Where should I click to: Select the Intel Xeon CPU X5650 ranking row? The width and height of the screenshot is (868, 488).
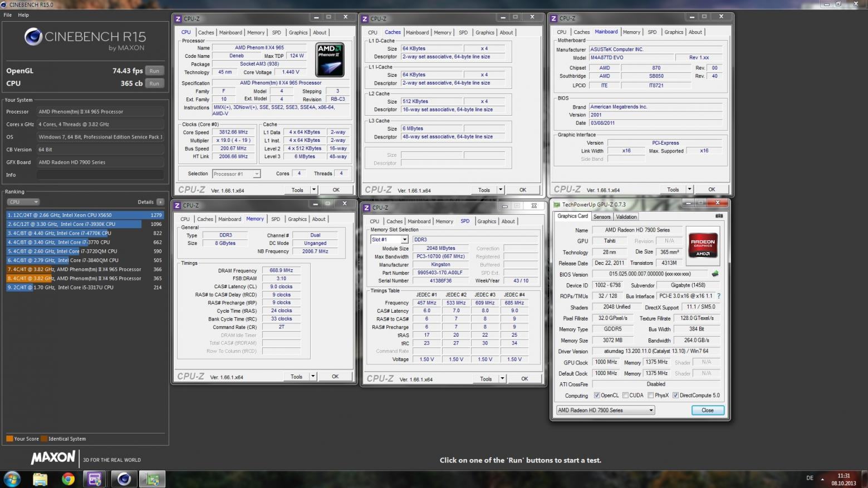point(85,215)
